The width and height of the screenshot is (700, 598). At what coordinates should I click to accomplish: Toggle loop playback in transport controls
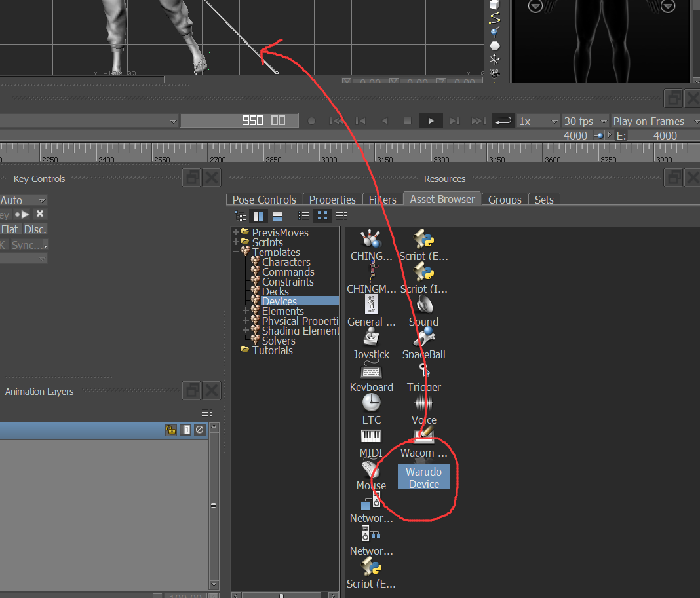[x=503, y=121]
